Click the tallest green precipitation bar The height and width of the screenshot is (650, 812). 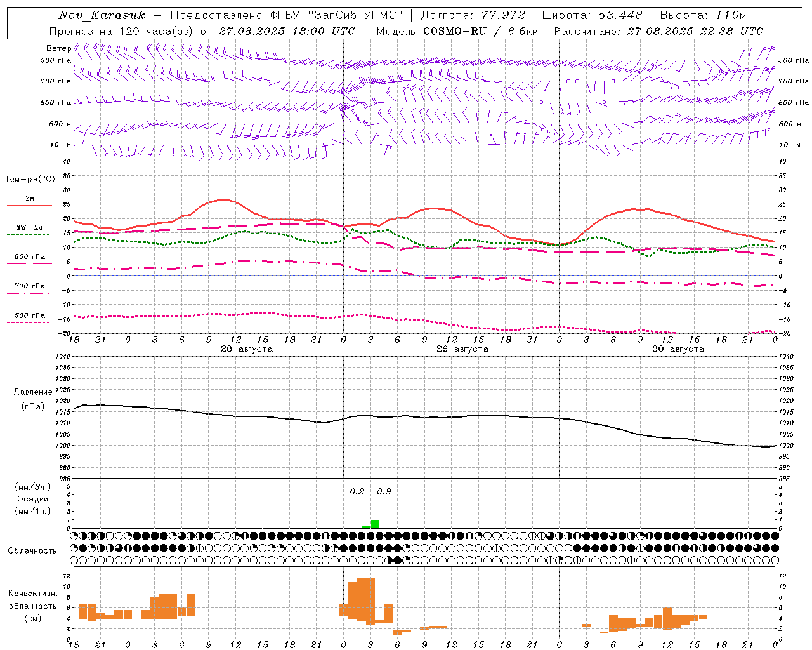tap(375, 524)
